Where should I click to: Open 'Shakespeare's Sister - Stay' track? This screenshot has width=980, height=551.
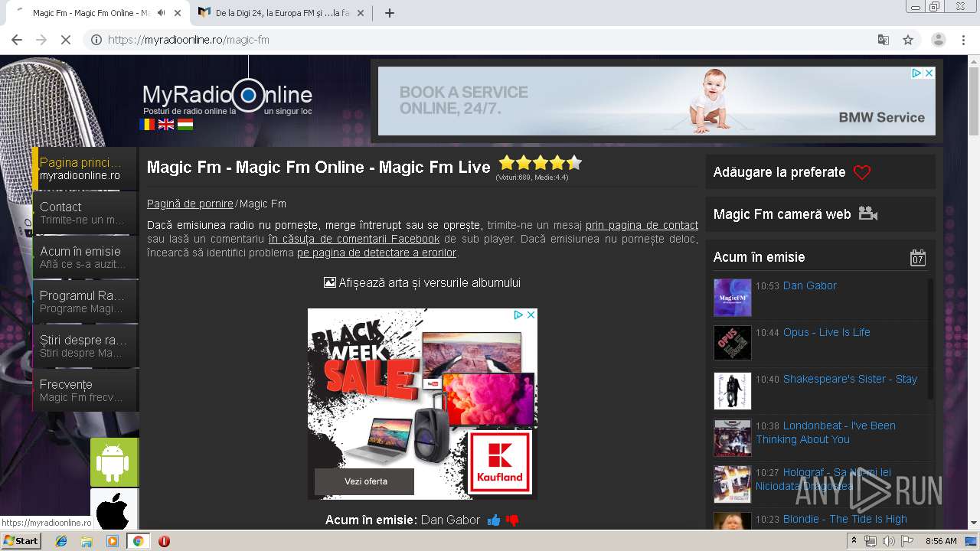pyautogui.click(x=850, y=379)
